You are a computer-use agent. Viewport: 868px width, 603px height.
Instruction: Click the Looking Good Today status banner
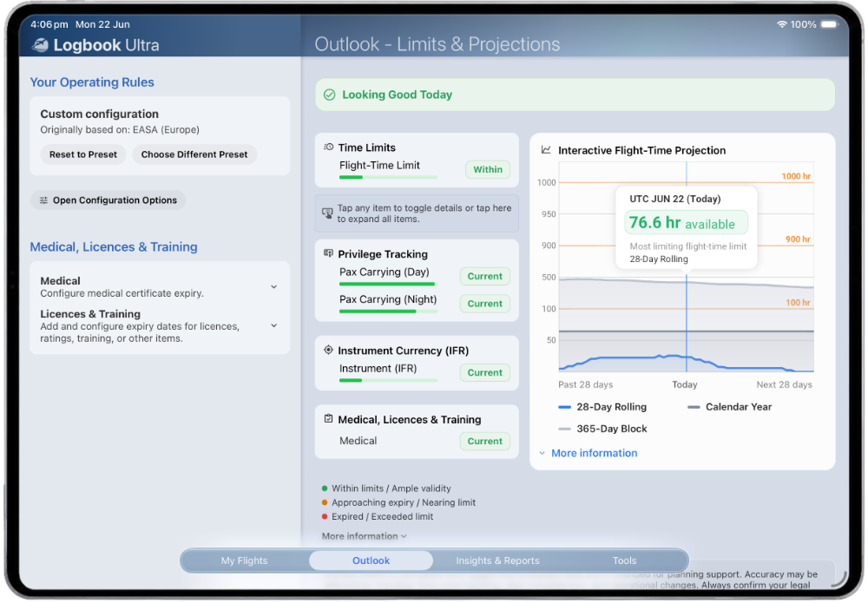pos(575,95)
